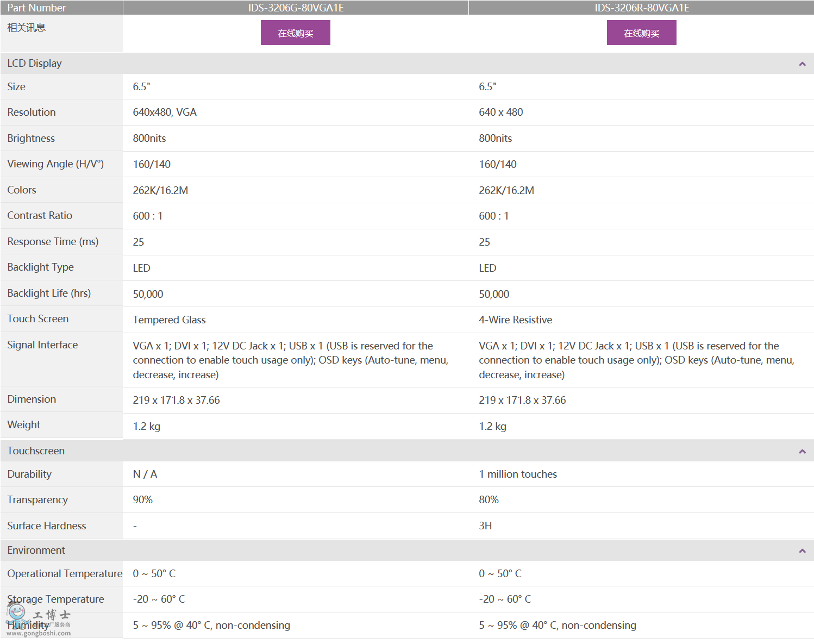814x644 pixels.
Task: Collapse the Environment section arrow
Action: (x=802, y=551)
